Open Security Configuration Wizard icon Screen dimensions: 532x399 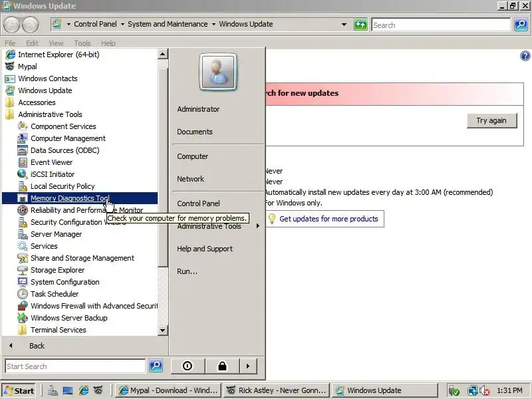coord(23,222)
